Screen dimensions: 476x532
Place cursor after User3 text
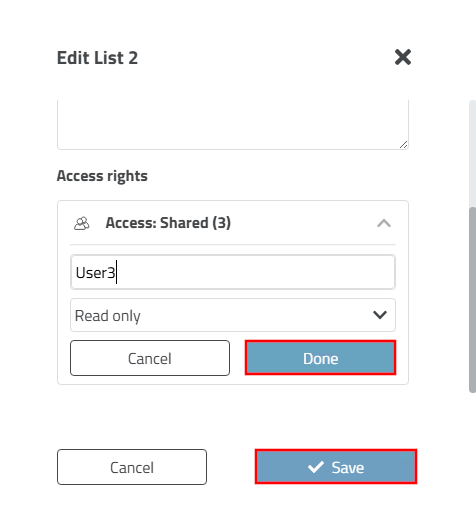click(x=116, y=272)
